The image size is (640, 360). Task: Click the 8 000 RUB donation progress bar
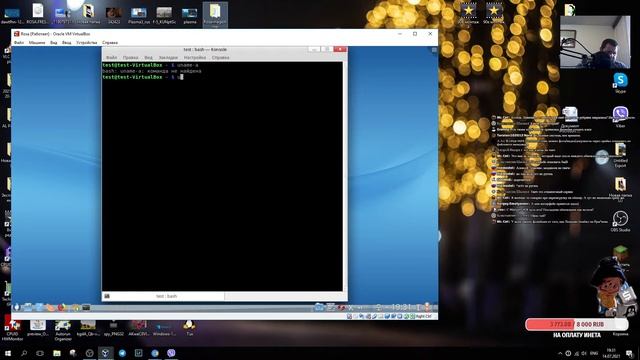point(577,324)
